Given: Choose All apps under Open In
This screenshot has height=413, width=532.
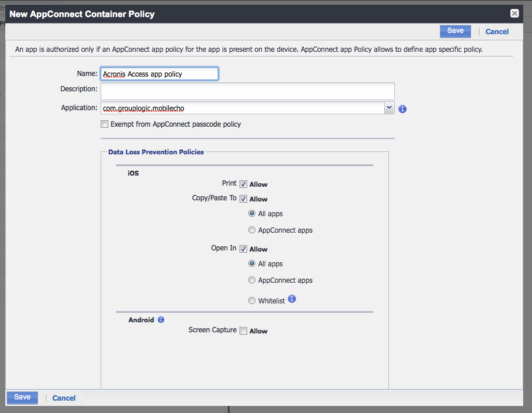Looking at the screenshot, I should 252,264.
